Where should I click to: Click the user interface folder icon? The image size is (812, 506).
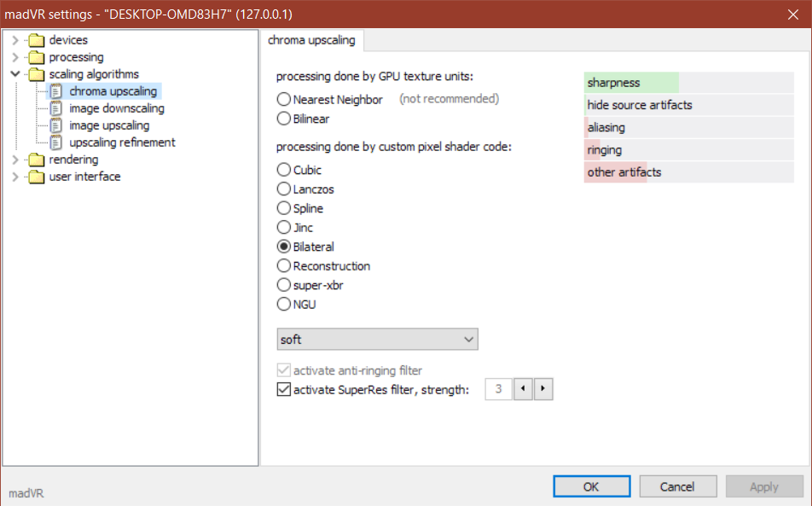[36, 177]
